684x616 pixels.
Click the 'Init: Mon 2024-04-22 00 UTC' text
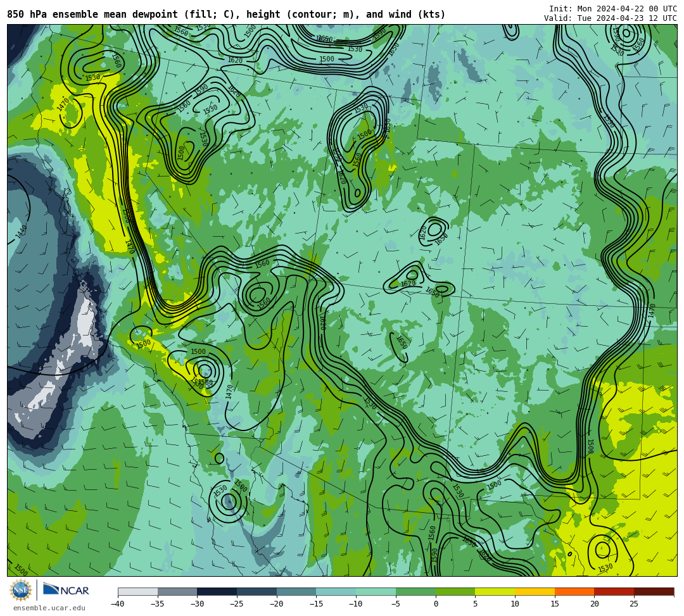click(x=613, y=9)
